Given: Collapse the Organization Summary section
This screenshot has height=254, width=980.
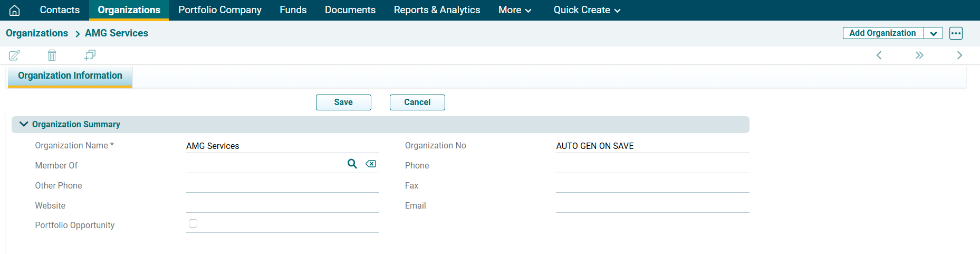Looking at the screenshot, I should (x=24, y=124).
